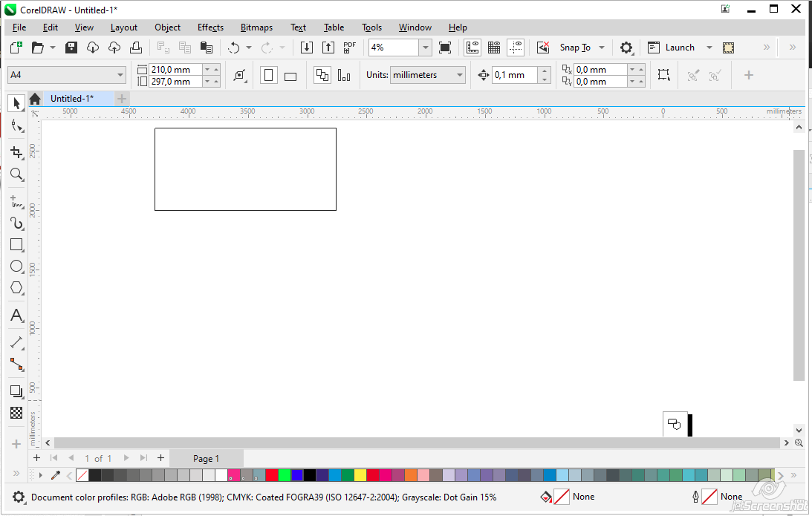Open the Bitmaps menu
The height and width of the screenshot is (516, 812).
tap(256, 27)
